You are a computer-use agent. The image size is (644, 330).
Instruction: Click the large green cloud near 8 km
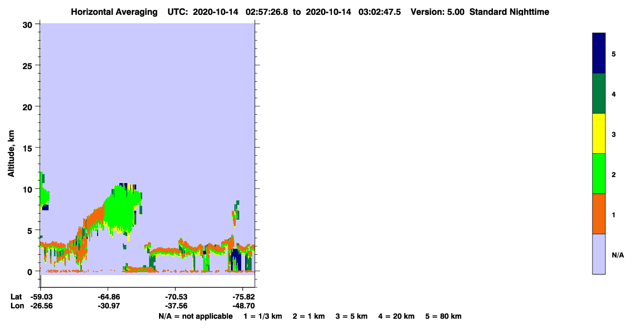click(x=121, y=208)
